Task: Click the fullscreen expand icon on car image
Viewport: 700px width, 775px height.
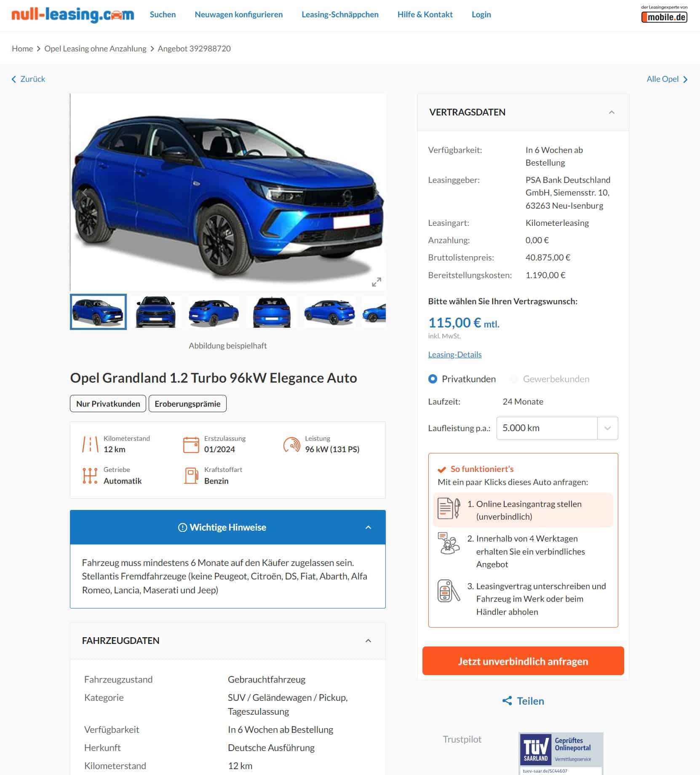Action: click(x=376, y=282)
